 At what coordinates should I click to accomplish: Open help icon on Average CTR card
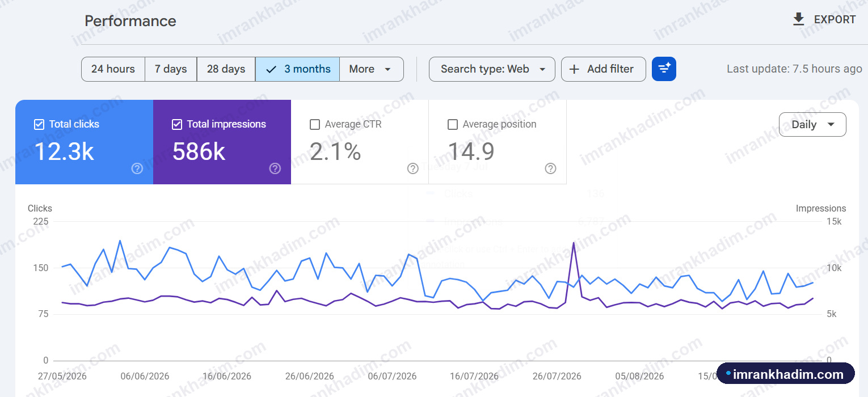pyautogui.click(x=412, y=168)
